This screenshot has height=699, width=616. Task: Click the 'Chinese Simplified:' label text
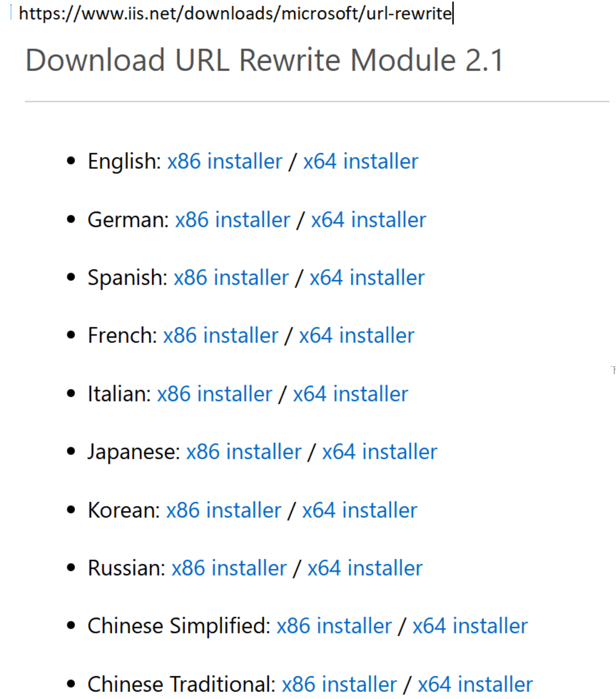179,626
